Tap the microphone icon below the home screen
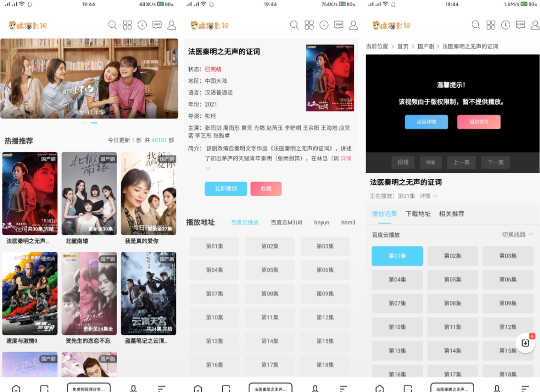The height and width of the screenshot is (392, 540). (x=133, y=389)
